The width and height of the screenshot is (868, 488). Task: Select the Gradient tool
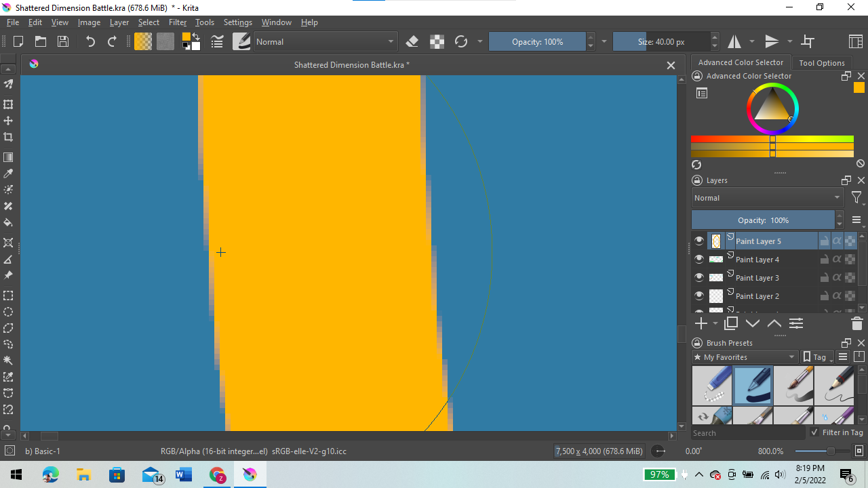click(8, 157)
